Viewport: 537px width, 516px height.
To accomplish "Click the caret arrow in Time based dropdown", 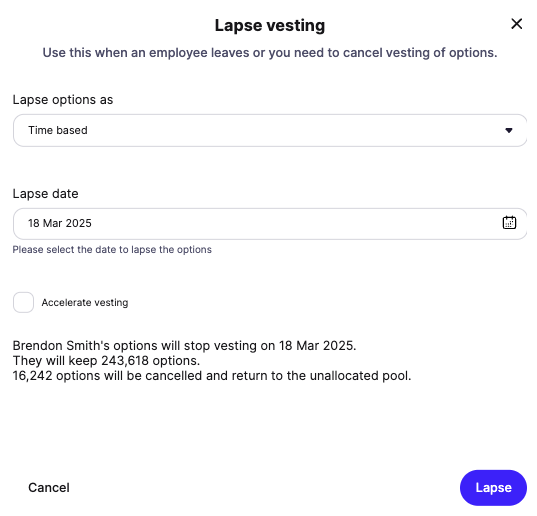I will [x=509, y=130].
